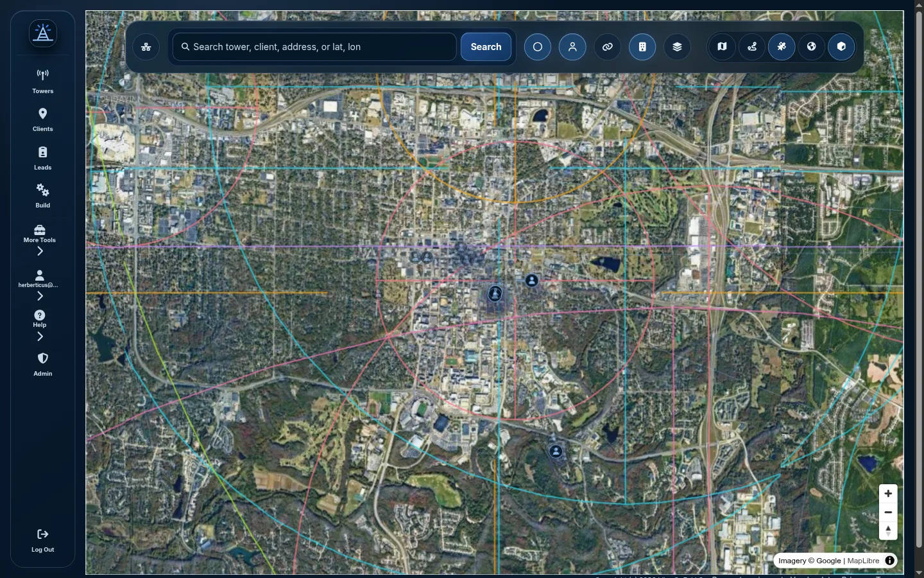Open the Build section

[43, 196]
